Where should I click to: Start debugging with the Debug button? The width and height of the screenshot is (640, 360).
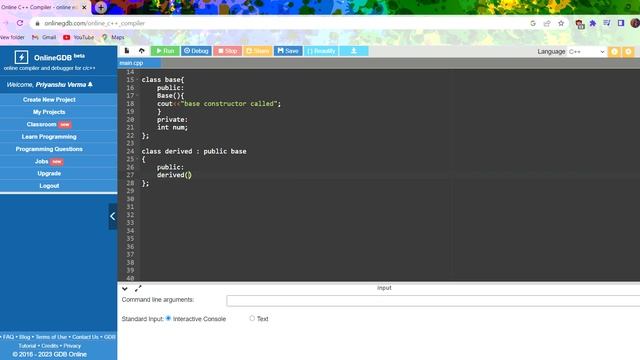(x=196, y=51)
